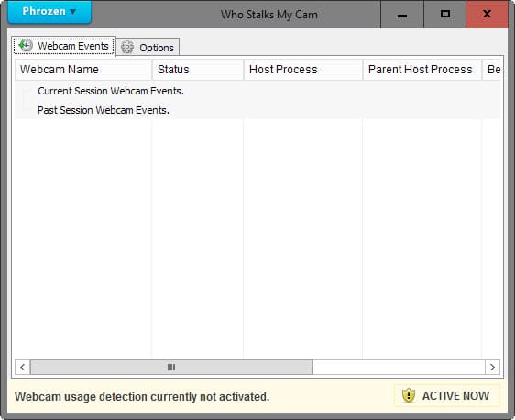Viewport: 515px width, 420px height.
Task: Expand Past Session Webcam Events group
Action: click(x=104, y=110)
